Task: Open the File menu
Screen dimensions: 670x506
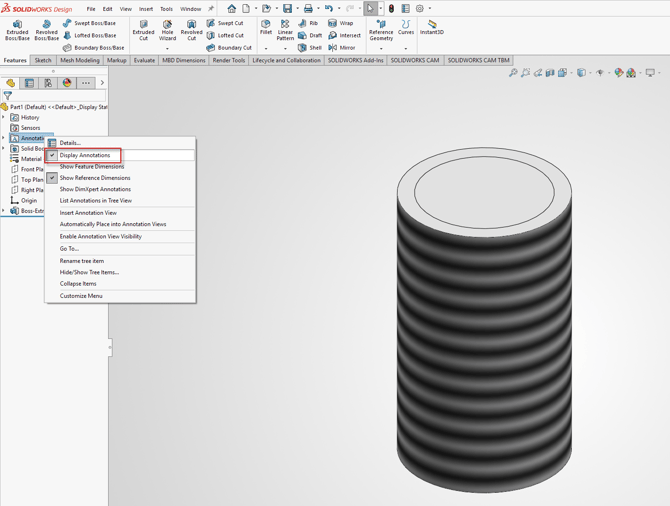Action: tap(91, 9)
